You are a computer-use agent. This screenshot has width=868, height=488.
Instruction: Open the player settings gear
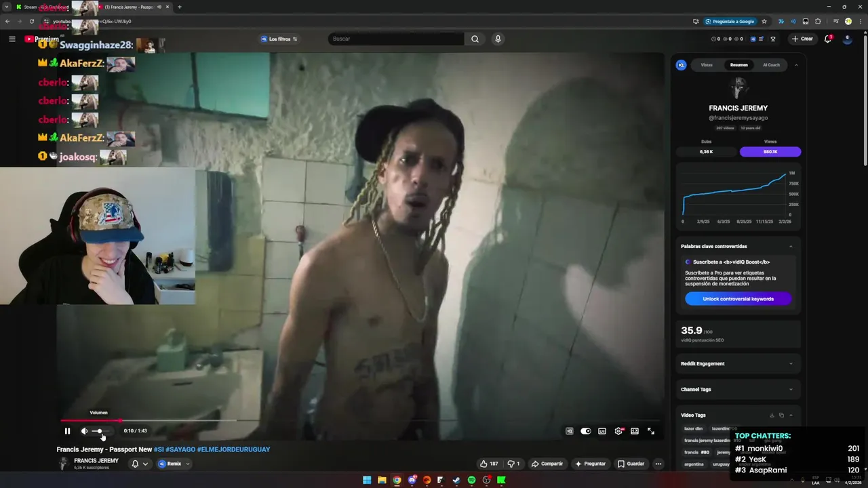pyautogui.click(x=618, y=431)
